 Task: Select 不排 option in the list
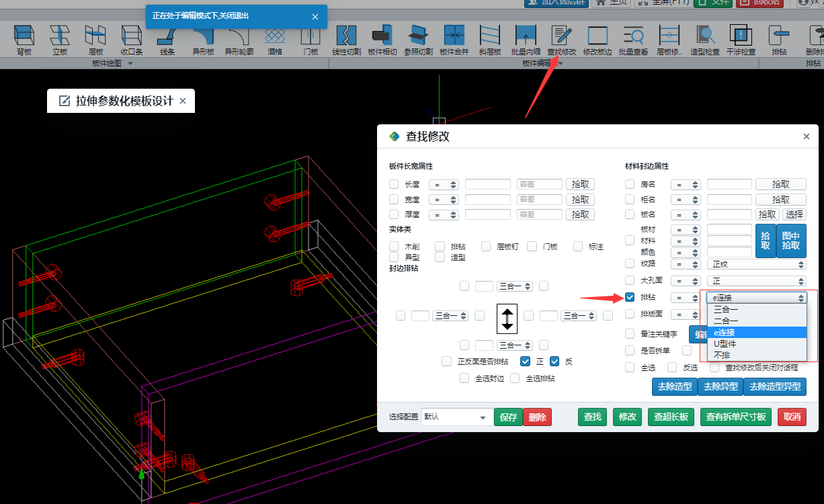pos(722,355)
